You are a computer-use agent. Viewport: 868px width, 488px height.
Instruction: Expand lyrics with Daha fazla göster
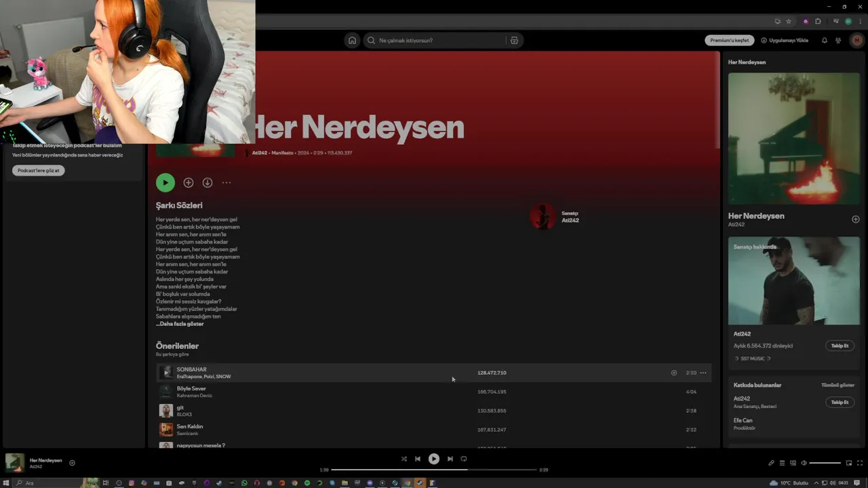[x=180, y=324]
